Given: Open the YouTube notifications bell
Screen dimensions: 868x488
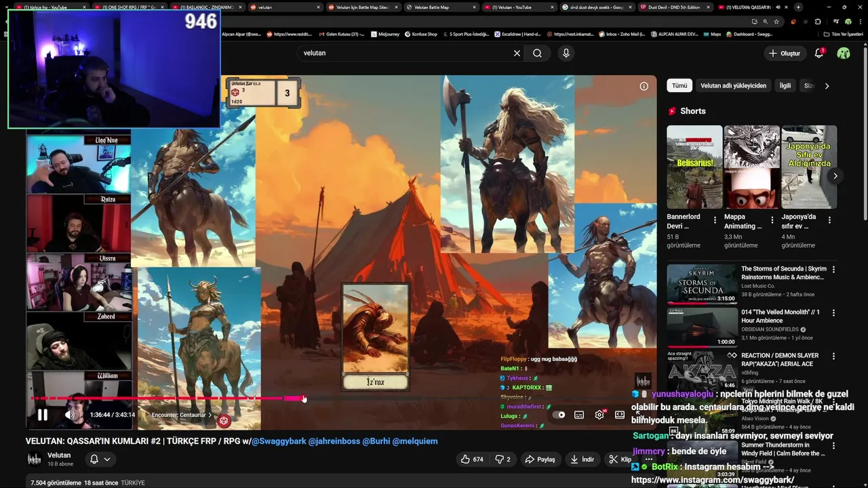Looking at the screenshot, I should [819, 53].
